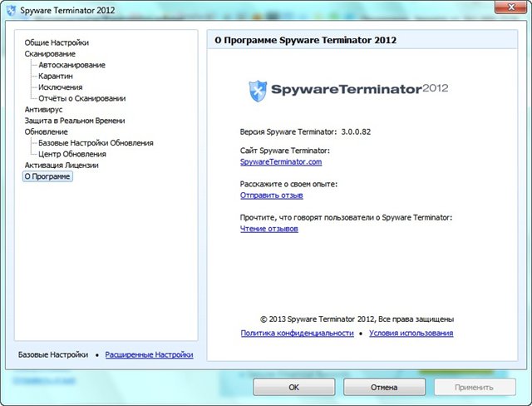Open Чтение отзывов link
Screen dimensions: 532x406
coord(269,229)
